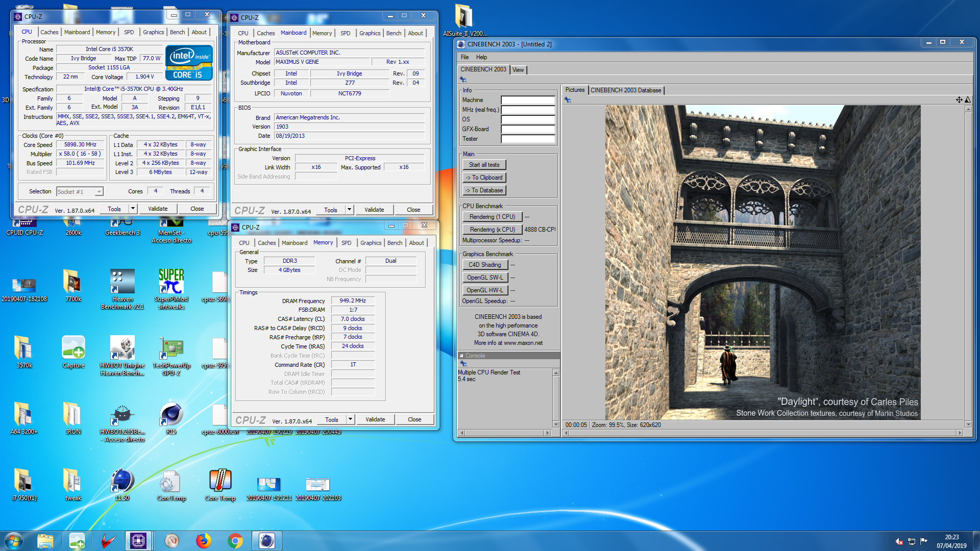
Task: Open the Heaven Benchmark v2.1 desktop icon
Action: (122, 289)
